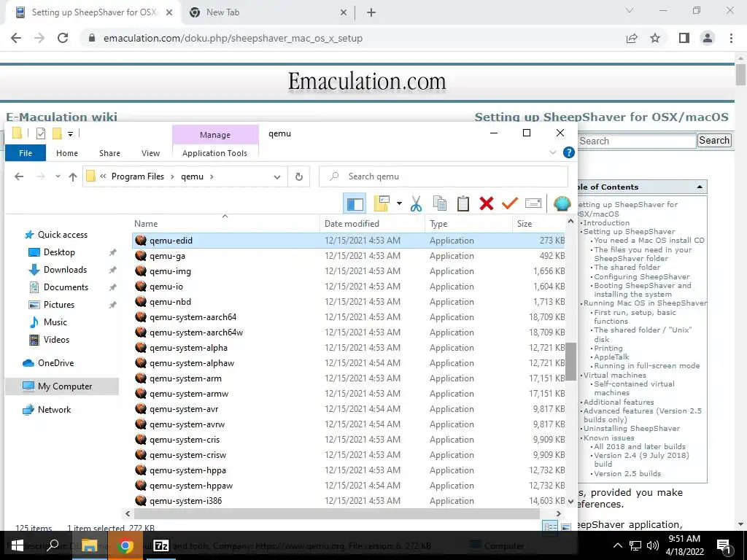
Task: Select Network in navigation pane
Action: click(x=54, y=410)
